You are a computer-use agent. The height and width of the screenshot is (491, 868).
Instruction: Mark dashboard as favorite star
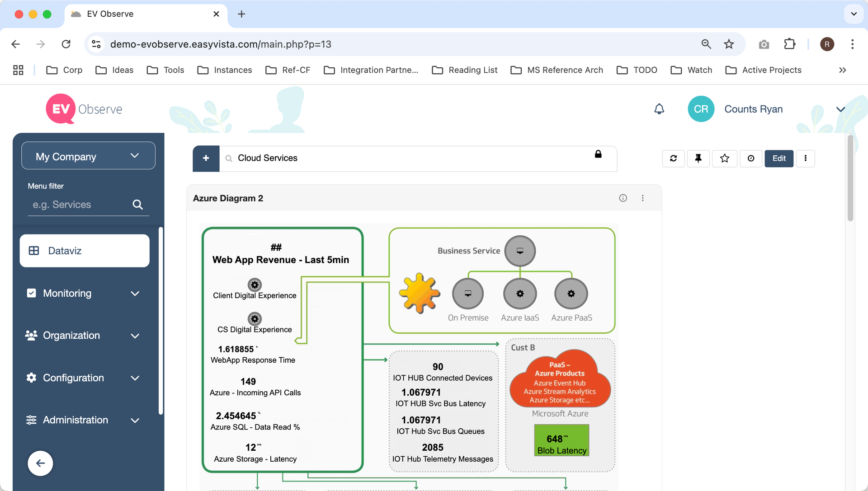pyautogui.click(x=725, y=159)
